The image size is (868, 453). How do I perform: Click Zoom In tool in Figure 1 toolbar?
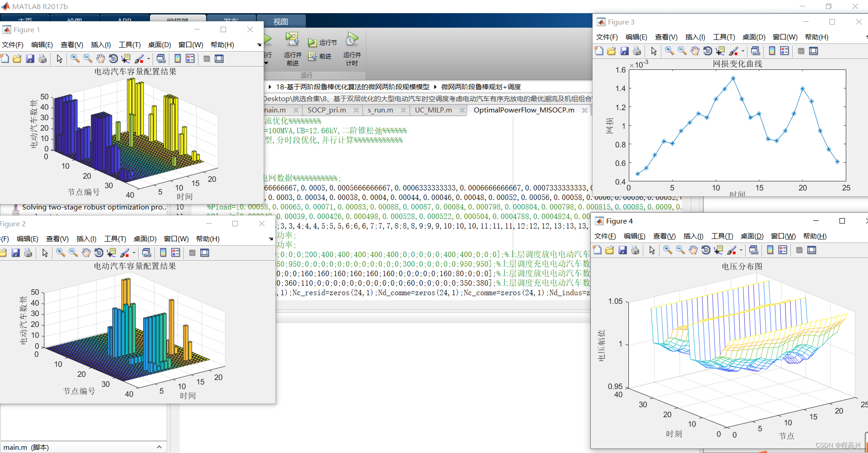pyautogui.click(x=75, y=58)
